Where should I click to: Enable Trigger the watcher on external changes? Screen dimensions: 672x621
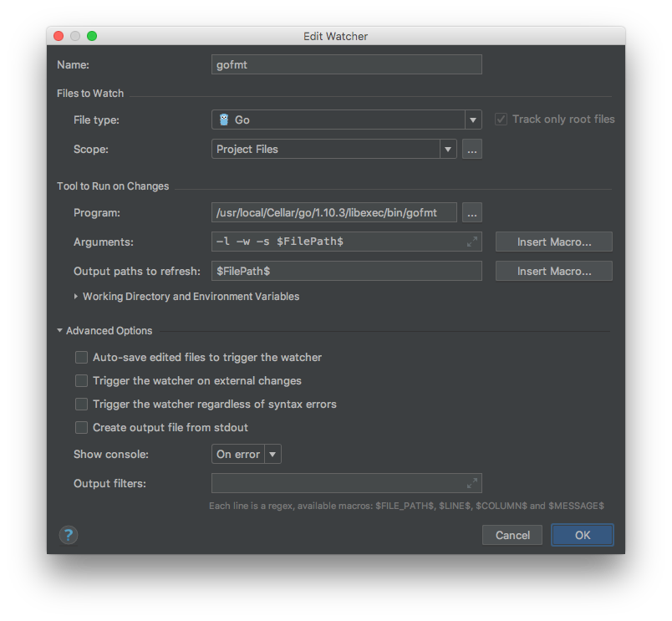pos(81,380)
